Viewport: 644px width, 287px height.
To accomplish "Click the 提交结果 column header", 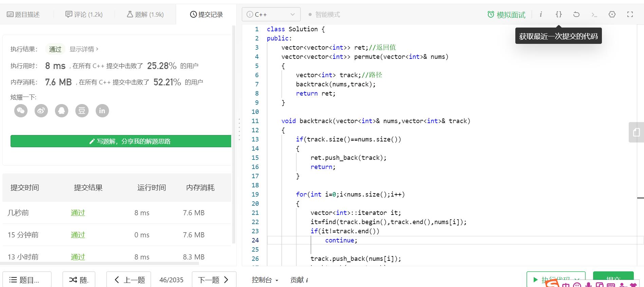I will [88, 188].
